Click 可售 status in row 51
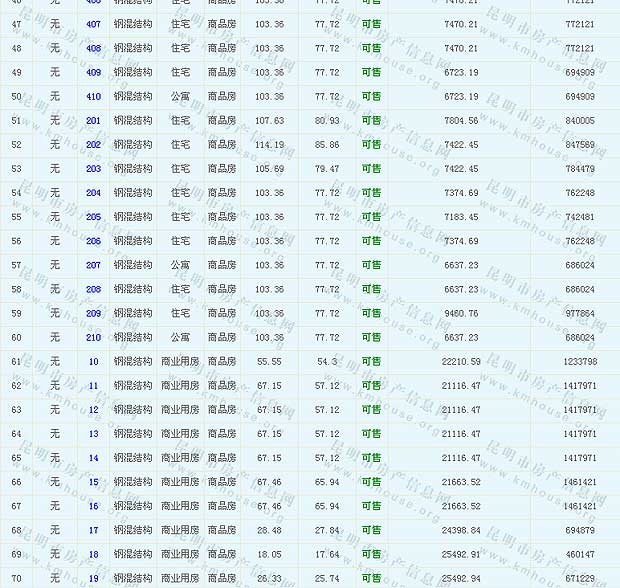The width and height of the screenshot is (620, 588). point(371,121)
